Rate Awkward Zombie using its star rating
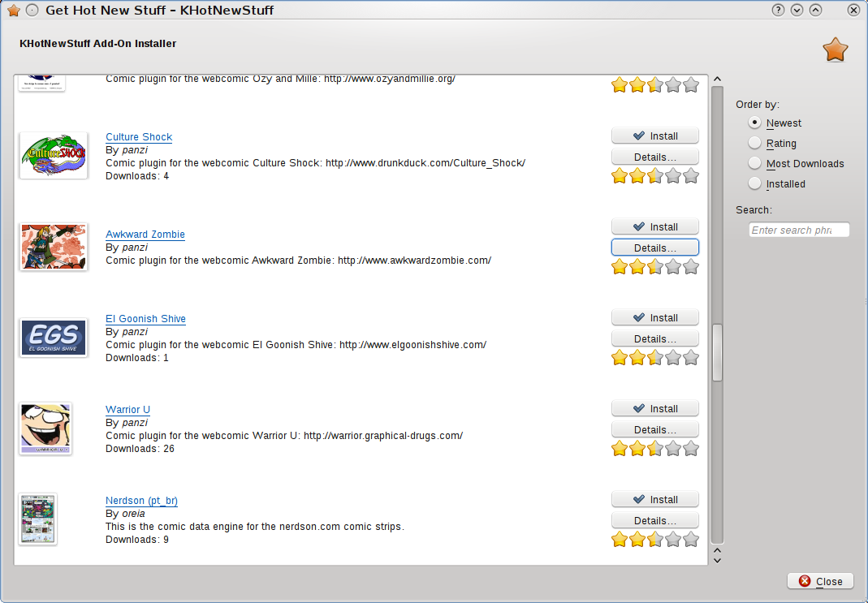The width and height of the screenshot is (868, 603). (x=655, y=267)
